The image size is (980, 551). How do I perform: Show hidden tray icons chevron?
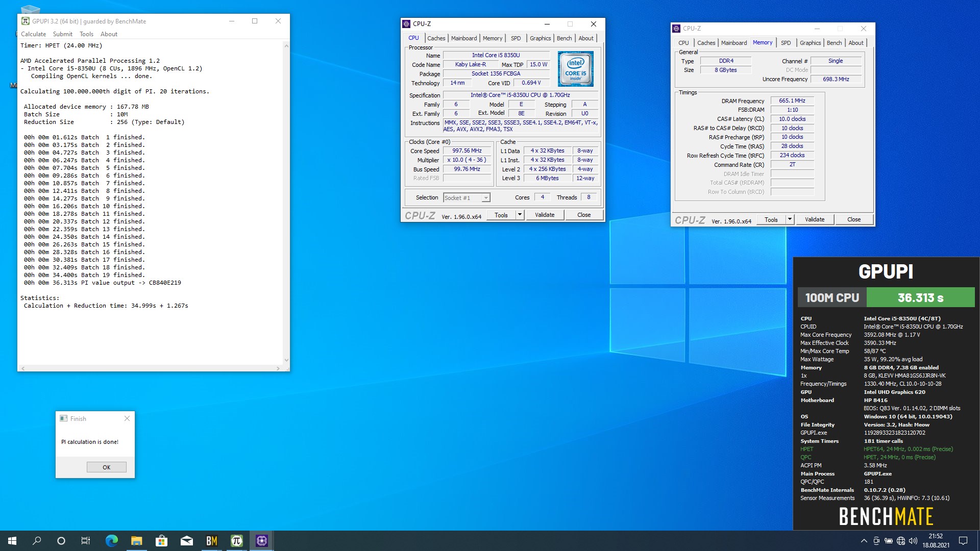[x=864, y=541]
